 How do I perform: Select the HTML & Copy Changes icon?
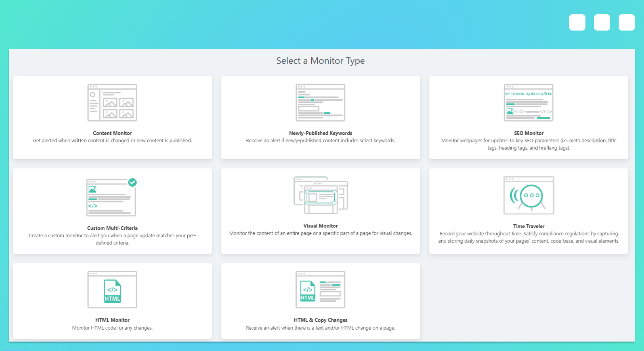click(320, 290)
